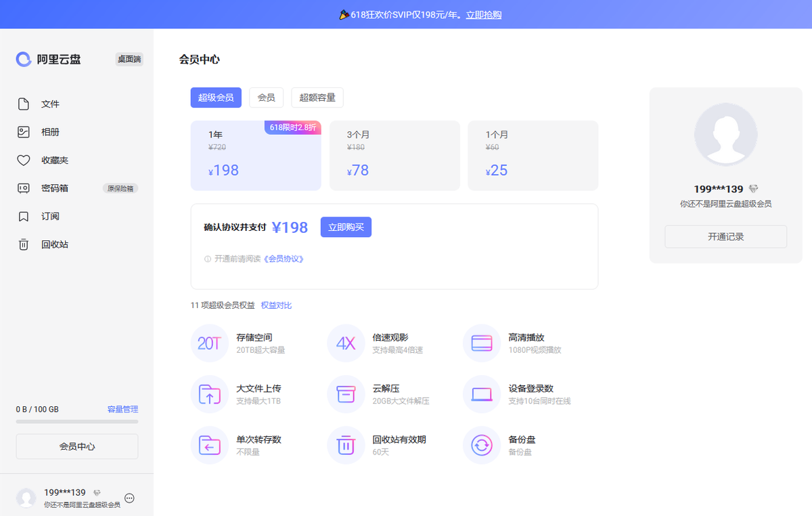The image size is (812, 516).
Task: Click the three-dot more options icon
Action: coord(130,498)
